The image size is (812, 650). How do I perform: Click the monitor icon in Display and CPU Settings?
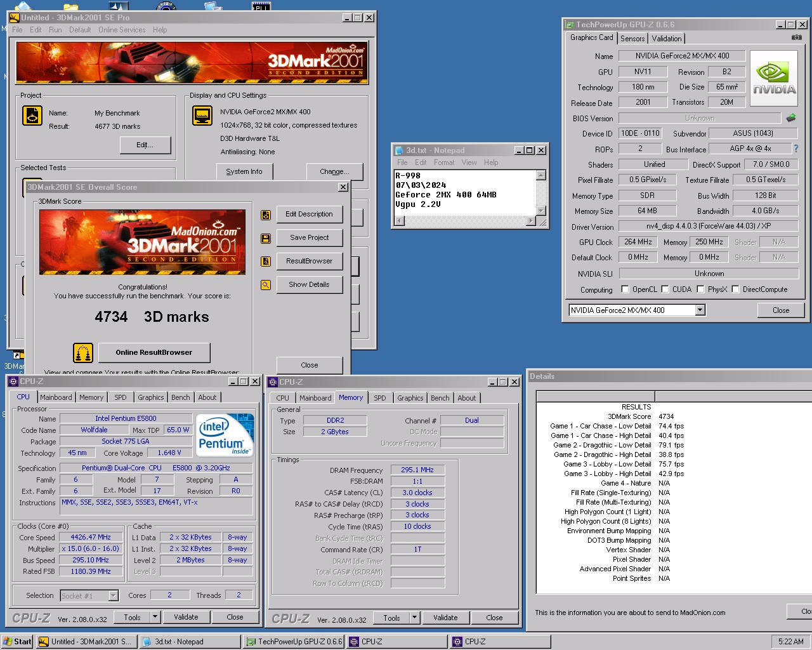click(202, 115)
